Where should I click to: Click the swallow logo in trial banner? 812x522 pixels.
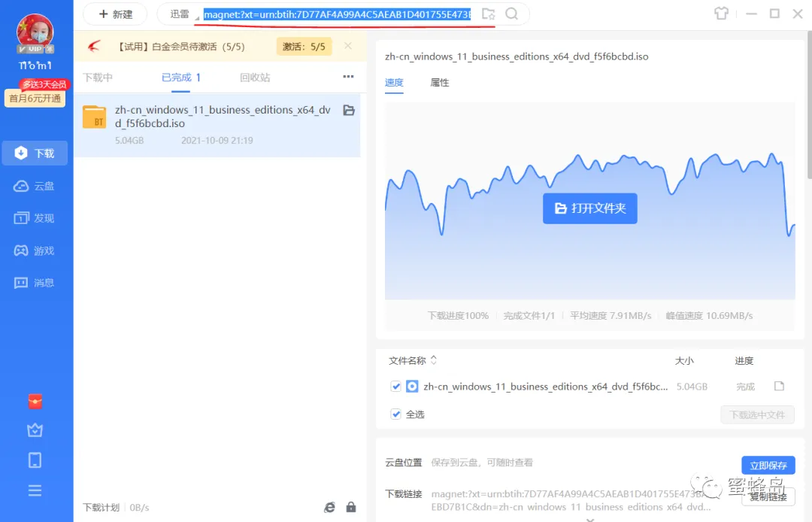click(94, 47)
